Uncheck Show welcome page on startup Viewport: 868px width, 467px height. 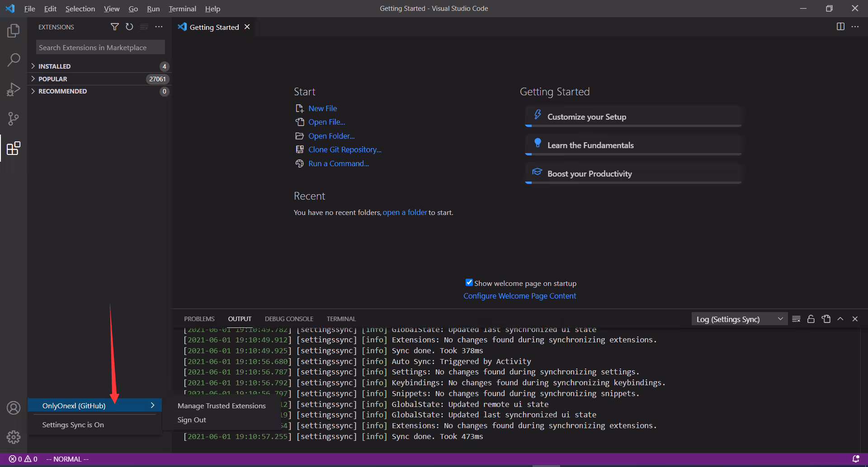click(x=469, y=283)
